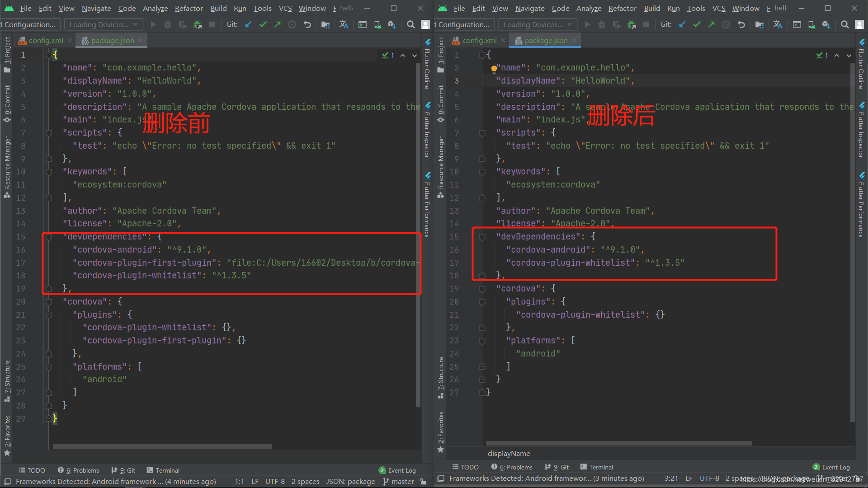Toggle Flutter Inspector panel in right window

861,131
